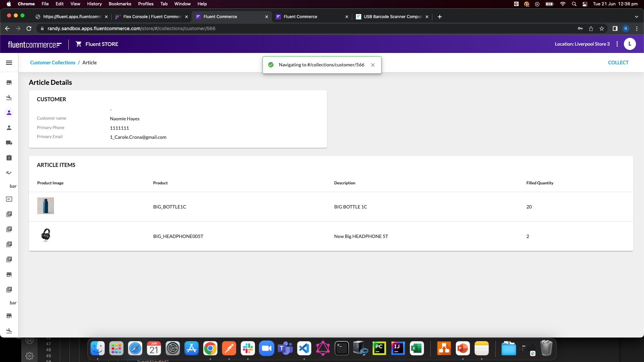Screen dimensions: 644x362
Task: Select Location: Liverpool Store 3 dropdown
Action: point(582,44)
